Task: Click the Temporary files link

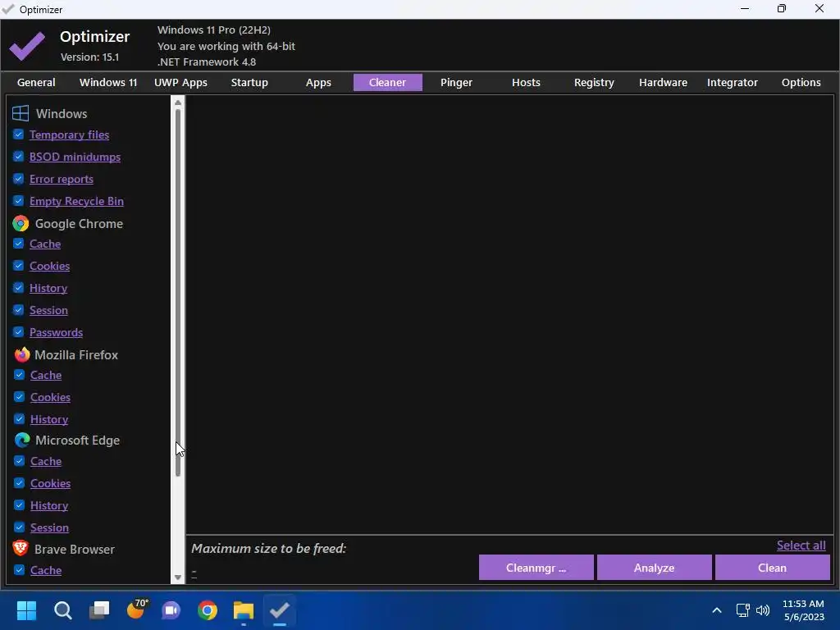Action: coord(69,135)
